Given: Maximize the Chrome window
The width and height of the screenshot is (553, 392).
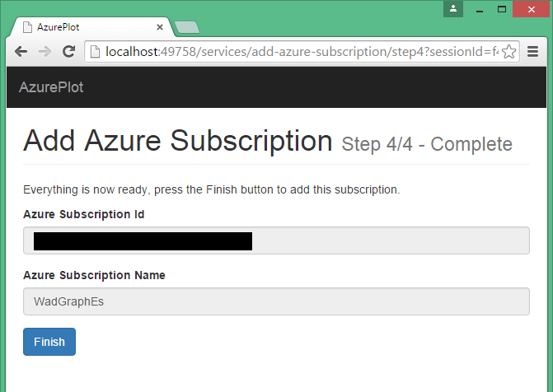Looking at the screenshot, I should (501, 9).
